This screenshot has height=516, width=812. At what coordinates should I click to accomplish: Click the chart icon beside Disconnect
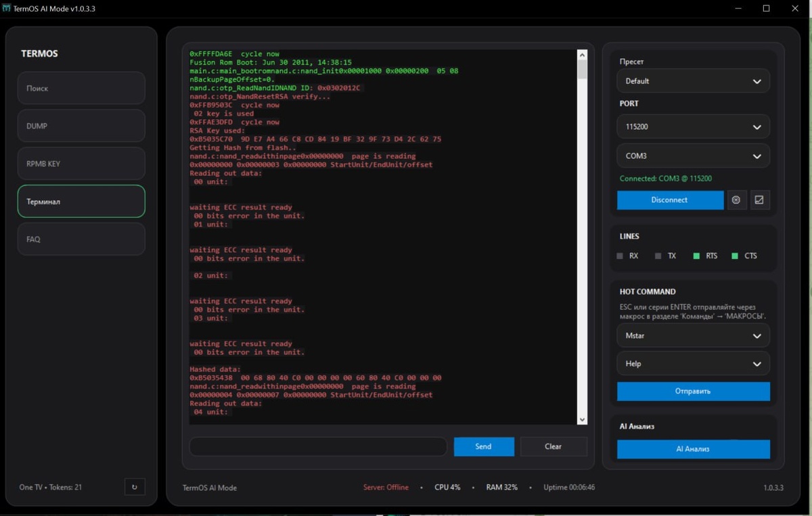point(759,200)
